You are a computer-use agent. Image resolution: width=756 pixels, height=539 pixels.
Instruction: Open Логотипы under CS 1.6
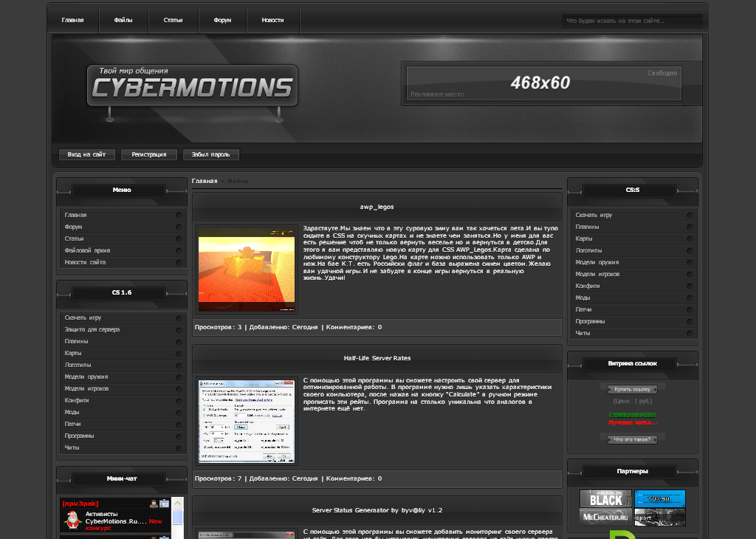122,365
